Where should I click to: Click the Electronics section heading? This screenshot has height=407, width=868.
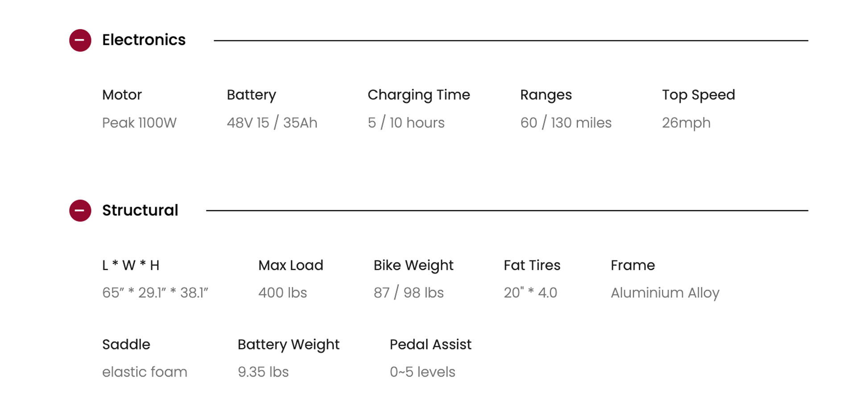[x=144, y=40]
